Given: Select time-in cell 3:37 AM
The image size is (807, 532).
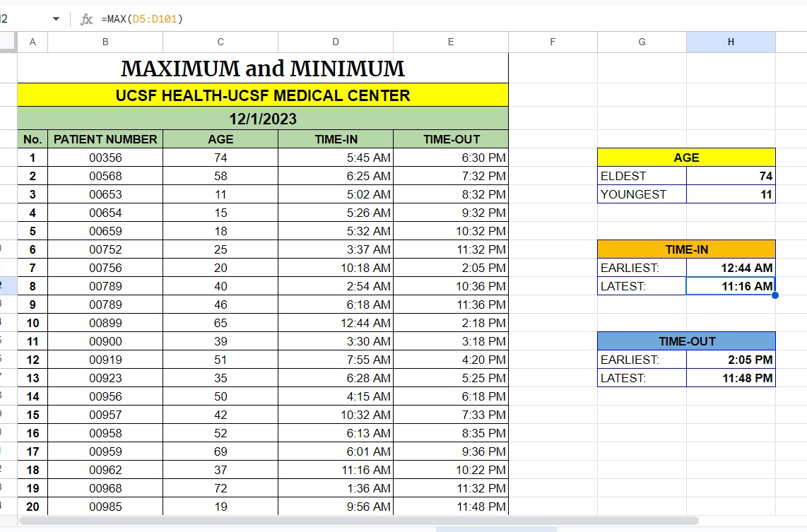Looking at the screenshot, I should (x=336, y=249).
